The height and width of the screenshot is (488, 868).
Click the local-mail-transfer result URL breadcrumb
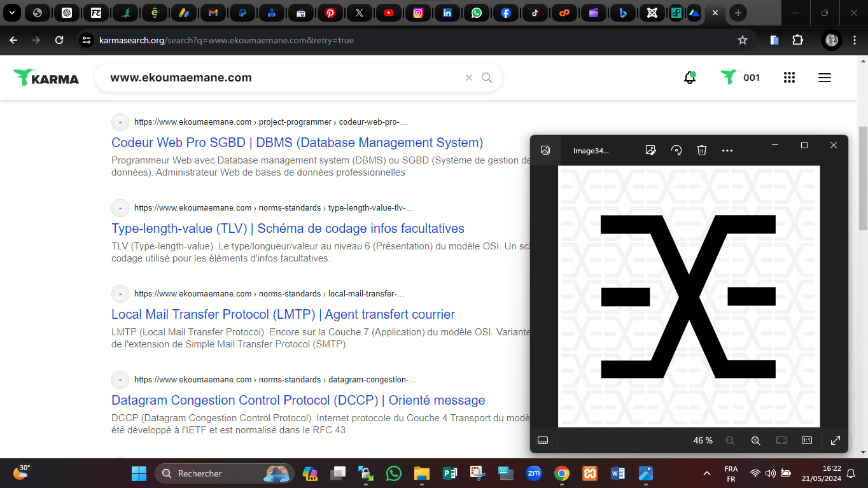click(x=269, y=294)
